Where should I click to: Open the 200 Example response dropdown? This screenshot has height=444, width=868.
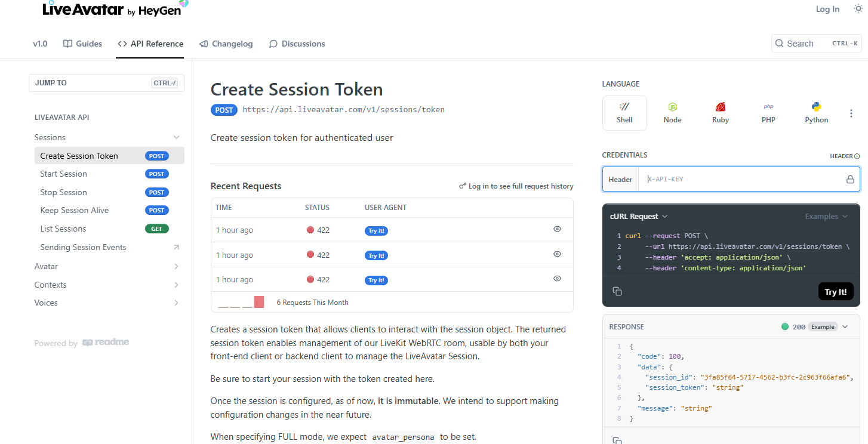tap(815, 326)
